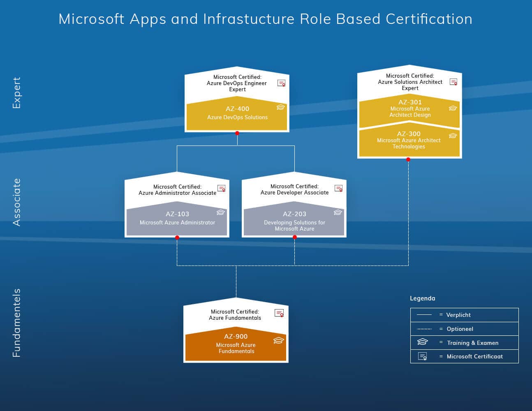Image resolution: width=532 pixels, height=411 pixels.
Task: Click certificate icon on DevOps Engineer Expert card
Action: click(x=281, y=83)
